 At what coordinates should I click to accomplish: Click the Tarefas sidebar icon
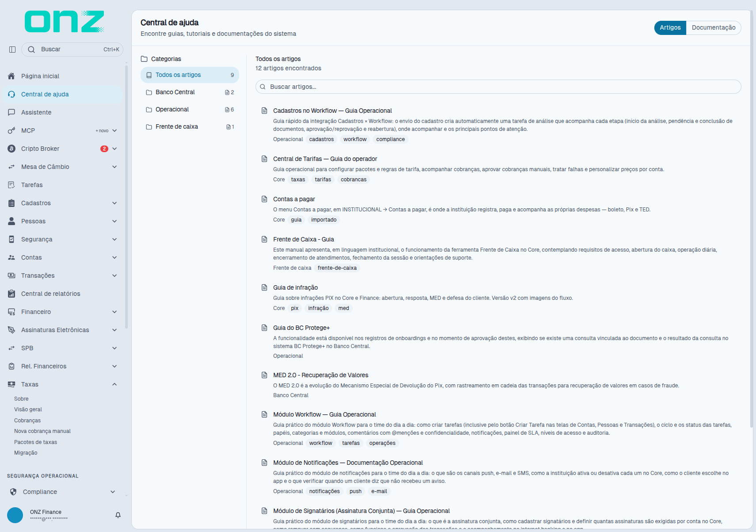(11, 185)
